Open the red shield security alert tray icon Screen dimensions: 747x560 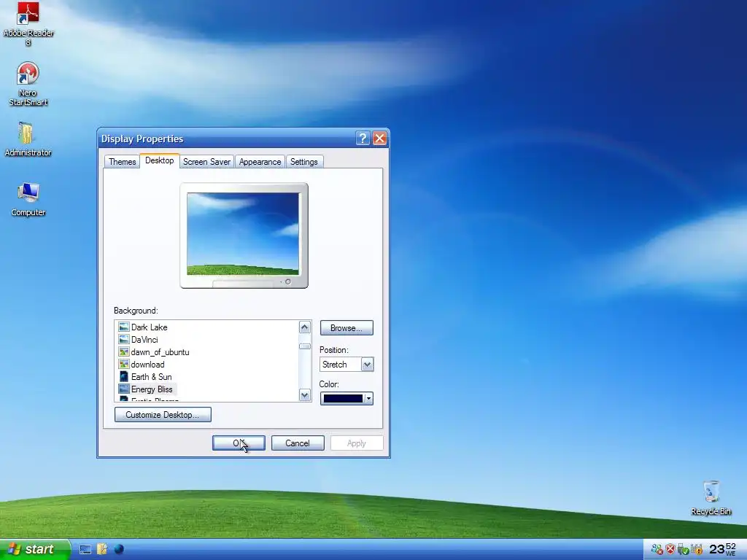coord(670,550)
